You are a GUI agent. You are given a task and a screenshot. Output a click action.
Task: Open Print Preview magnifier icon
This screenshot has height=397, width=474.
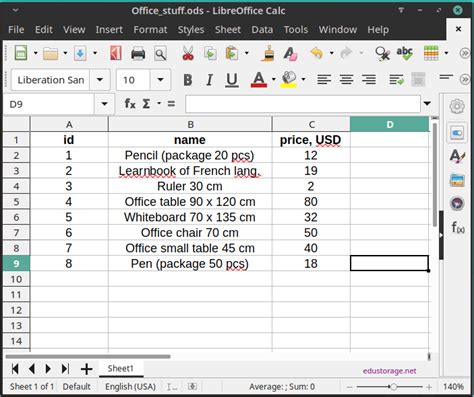[x=160, y=54]
